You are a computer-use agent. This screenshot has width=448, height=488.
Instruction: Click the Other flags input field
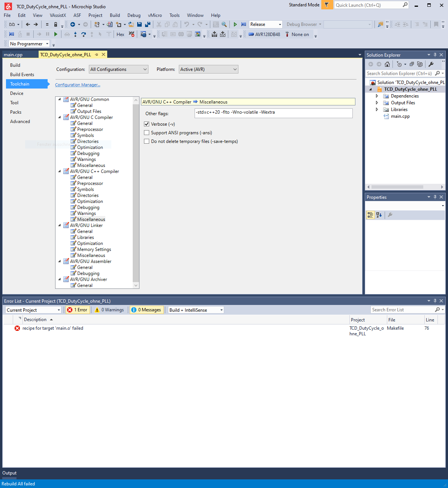pos(274,113)
